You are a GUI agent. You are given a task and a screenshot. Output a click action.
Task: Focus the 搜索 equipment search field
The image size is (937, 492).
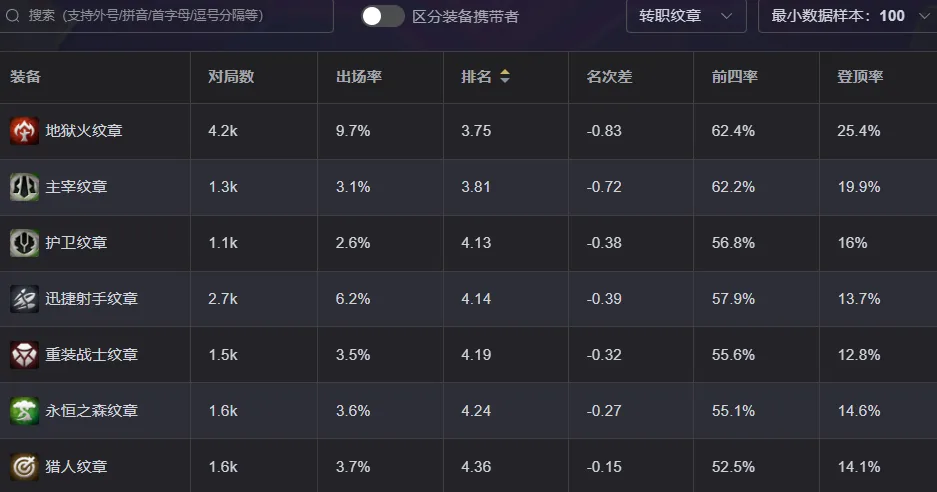tap(167, 16)
